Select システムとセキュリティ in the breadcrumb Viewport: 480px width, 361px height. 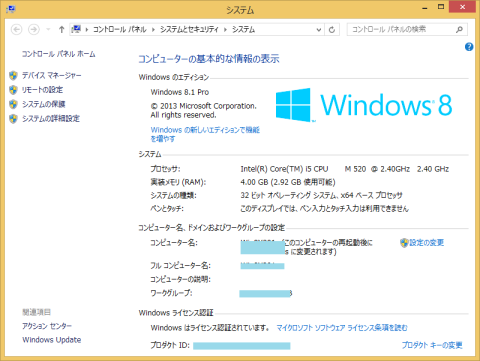tap(189, 30)
